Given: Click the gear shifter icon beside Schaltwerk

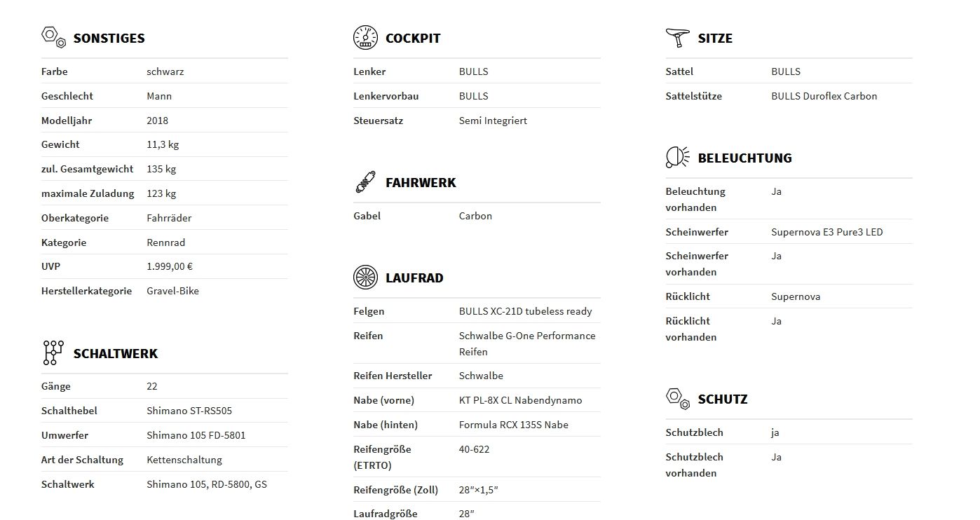Looking at the screenshot, I should click(x=53, y=353).
